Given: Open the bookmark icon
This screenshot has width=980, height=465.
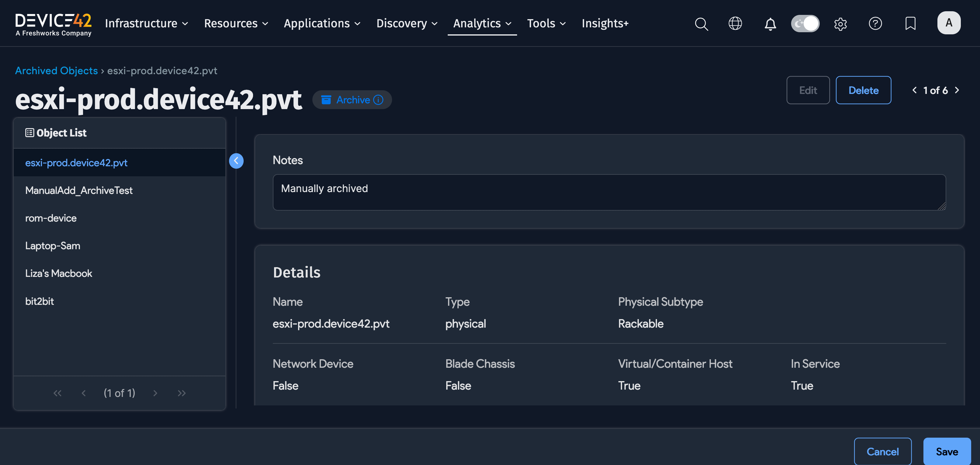Looking at the screenshot, I should click(x=910, y=24).
